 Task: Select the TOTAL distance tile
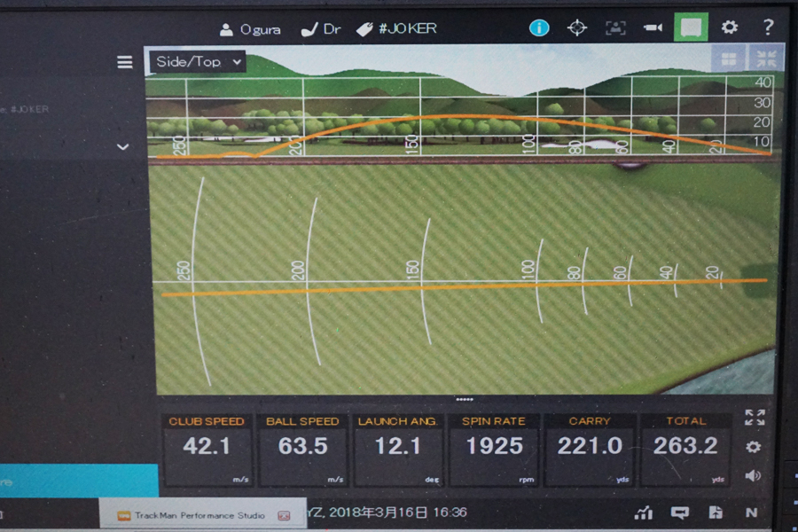pos(685,450)
